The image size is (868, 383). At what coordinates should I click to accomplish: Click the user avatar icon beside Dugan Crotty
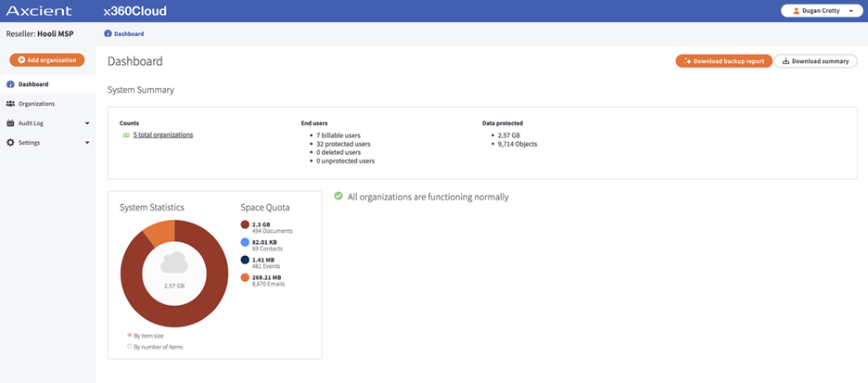(796, 11)
